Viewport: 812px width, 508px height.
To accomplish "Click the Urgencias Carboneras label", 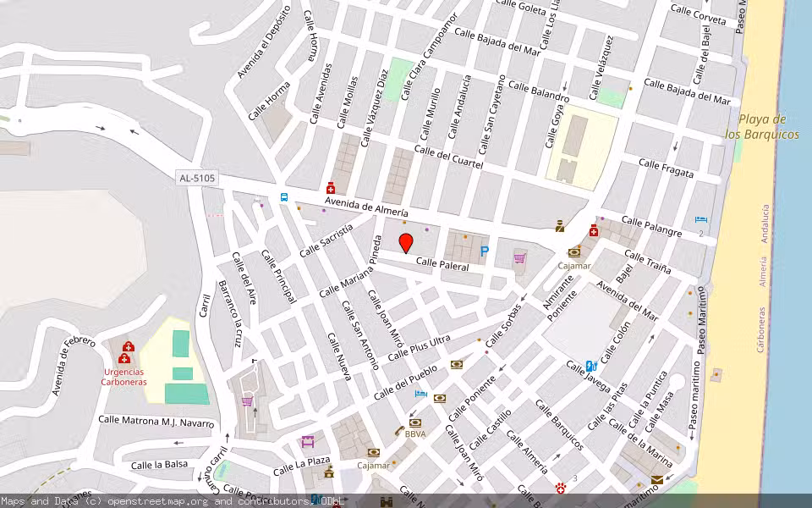I will point(123,377).
